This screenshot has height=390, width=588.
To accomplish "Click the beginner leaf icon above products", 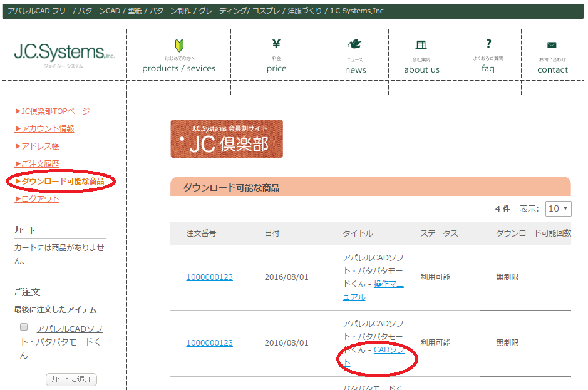I will click(x=179, y=45).
